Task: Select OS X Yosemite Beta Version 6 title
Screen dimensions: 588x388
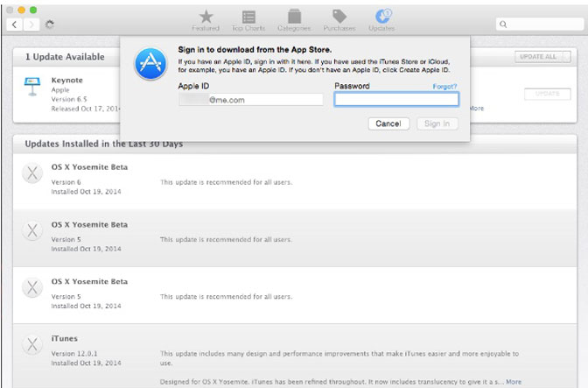Action: [89, 167]
